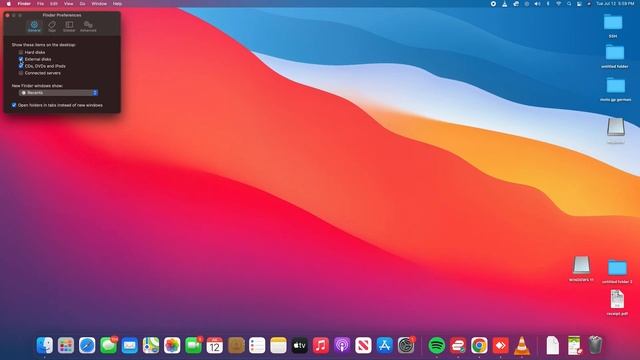
Task: Open the Wi-Fi menu bar icon
Action: 558,4
